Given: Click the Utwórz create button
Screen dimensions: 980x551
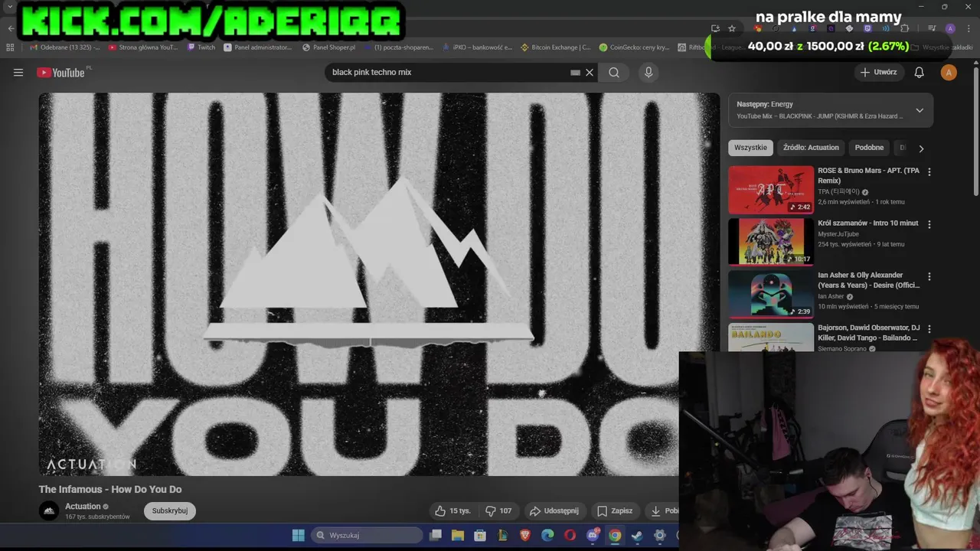Looking at the screenshot, I should point(878,73).
